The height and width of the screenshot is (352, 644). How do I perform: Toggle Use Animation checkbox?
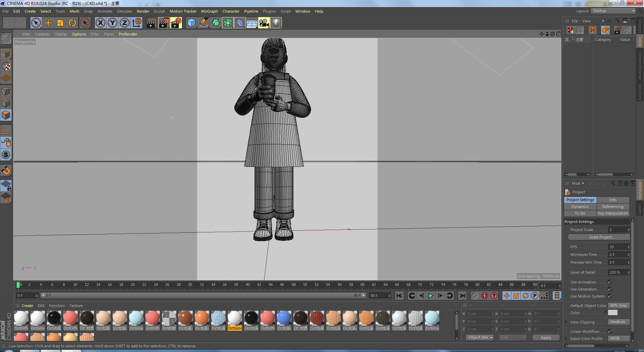pos(610,282)
